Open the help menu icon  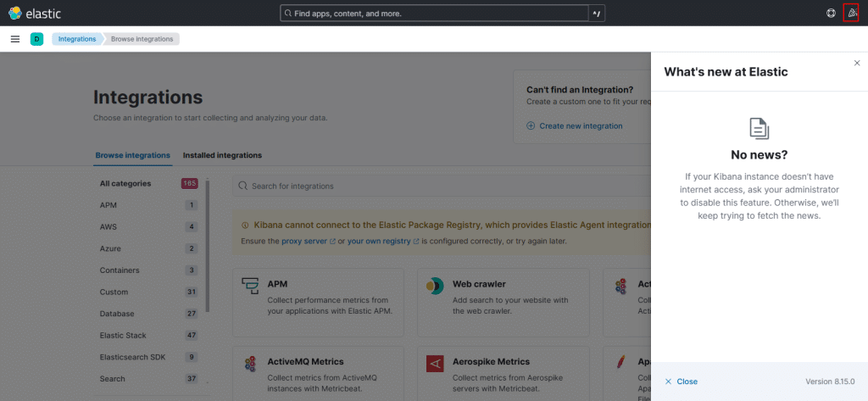[x=831, y=14]
